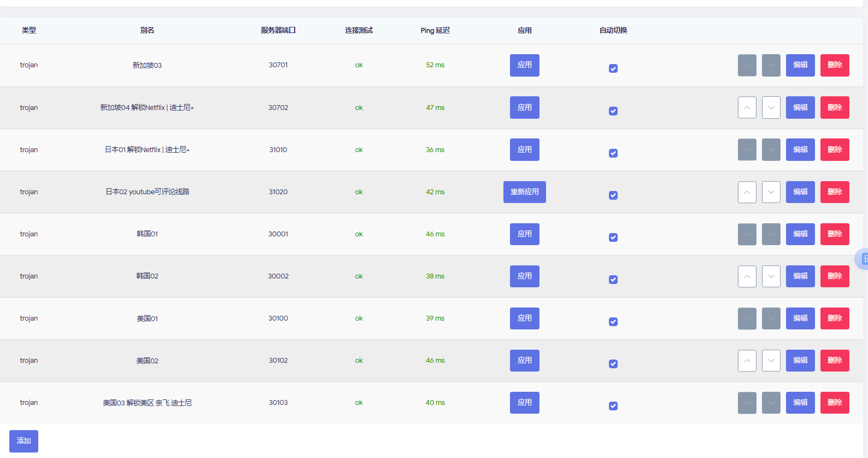The image size is (868, 458).
Task: Move 美国02 node up
Action: coord(747,361)
